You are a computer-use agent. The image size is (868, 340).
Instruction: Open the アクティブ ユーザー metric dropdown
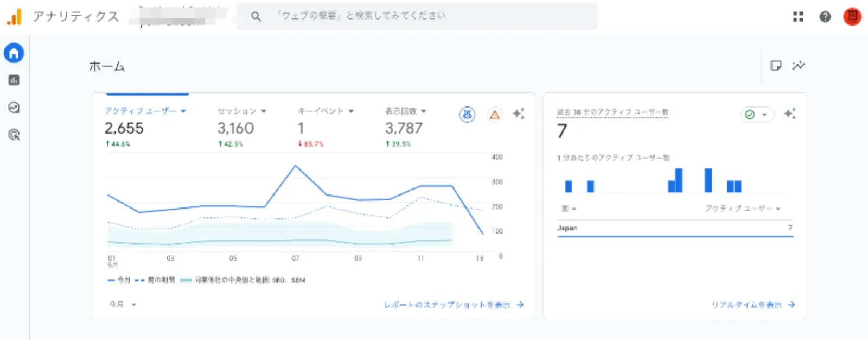(145, 111)
